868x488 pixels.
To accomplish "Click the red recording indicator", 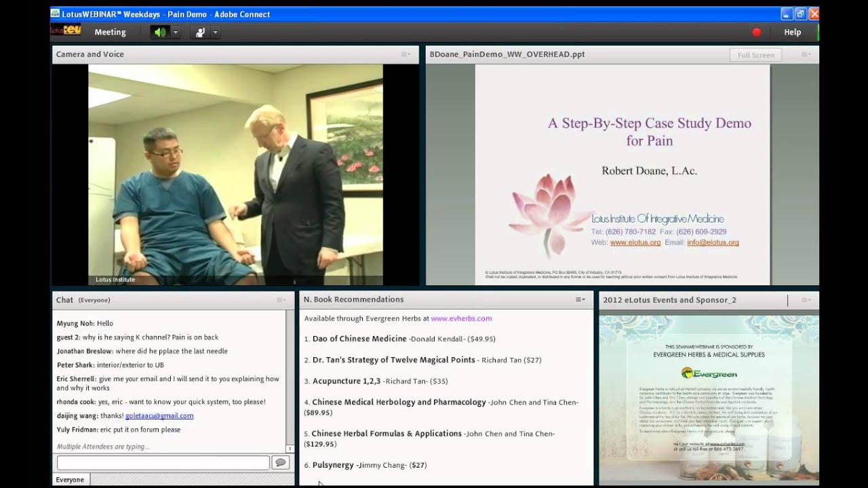I will tap(756, 32).
